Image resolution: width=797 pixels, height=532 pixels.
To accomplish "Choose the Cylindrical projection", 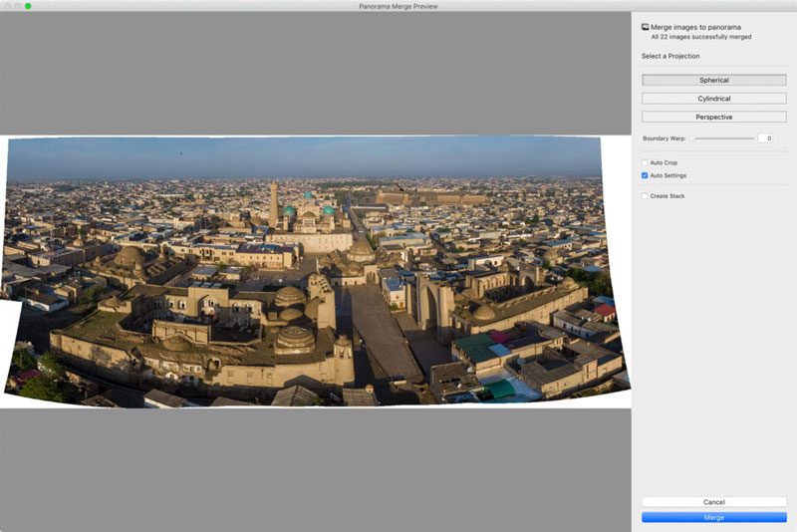I will coord(713,99).
